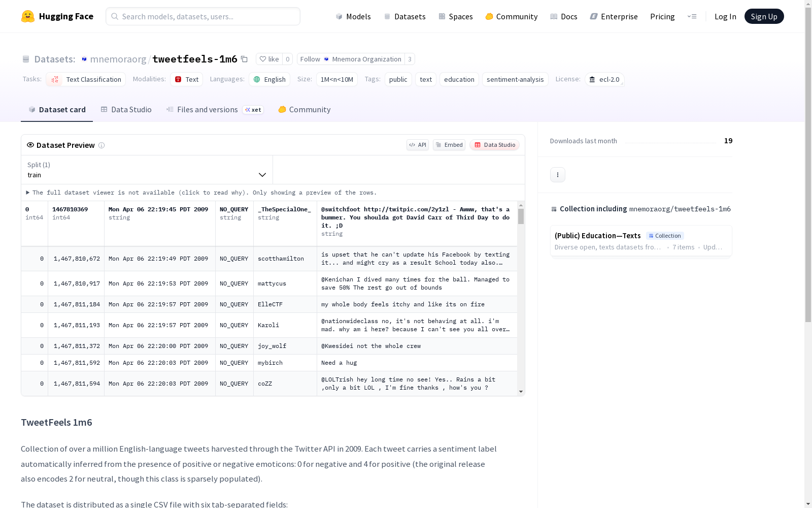Click the TweetFeels 1m6 heading

56,423
